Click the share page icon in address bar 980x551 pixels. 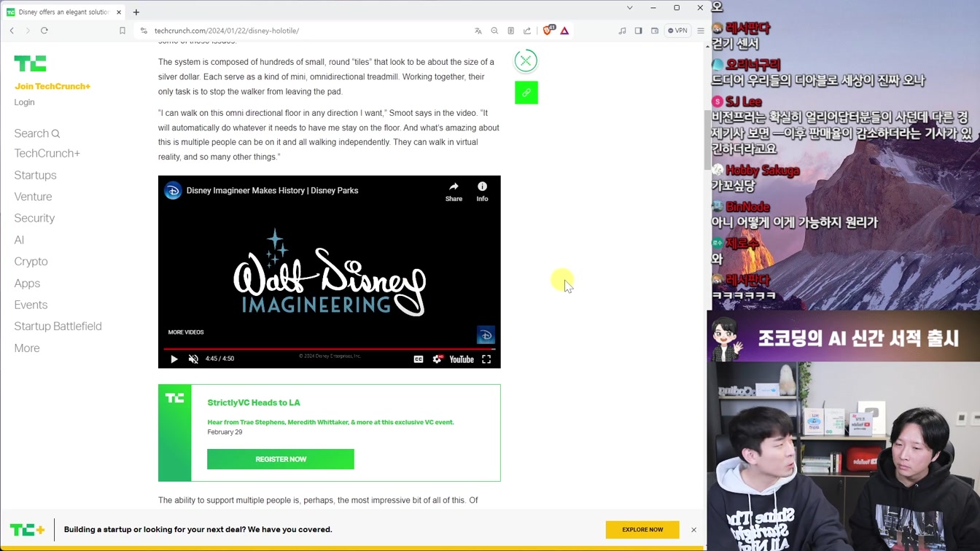527,31
